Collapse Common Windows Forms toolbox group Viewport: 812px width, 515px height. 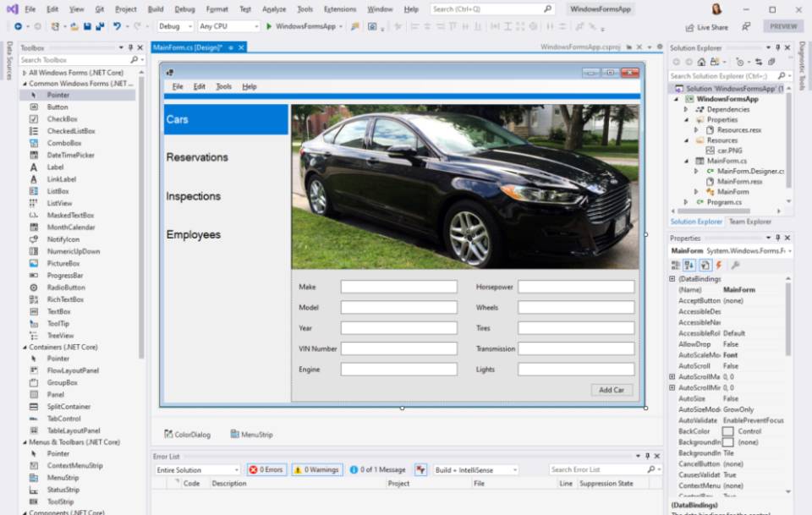click(25, 84)
